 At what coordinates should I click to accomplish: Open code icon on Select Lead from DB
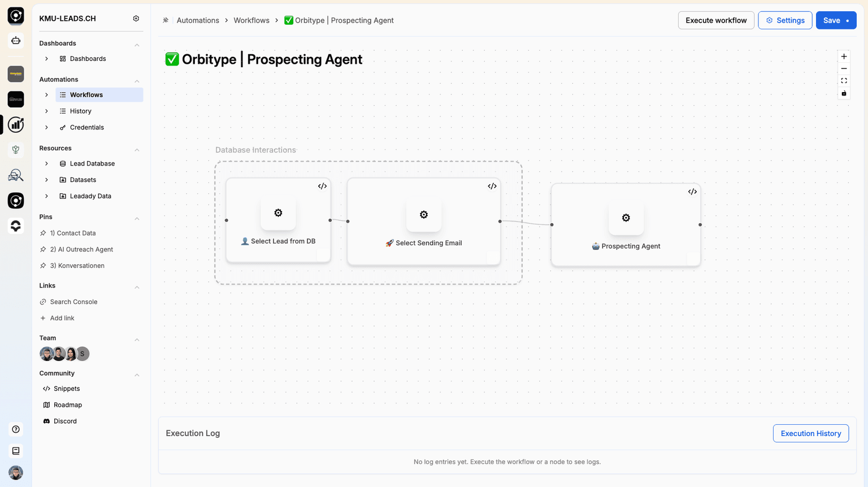(322, 186)
